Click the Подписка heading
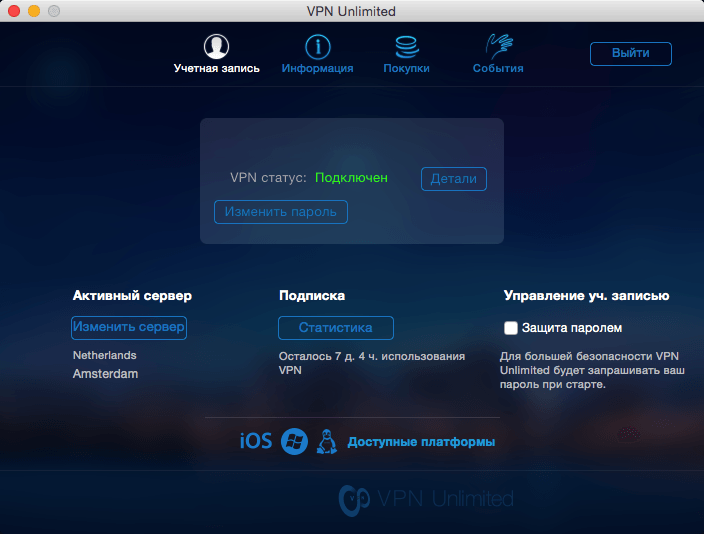 tap(312, 296)
